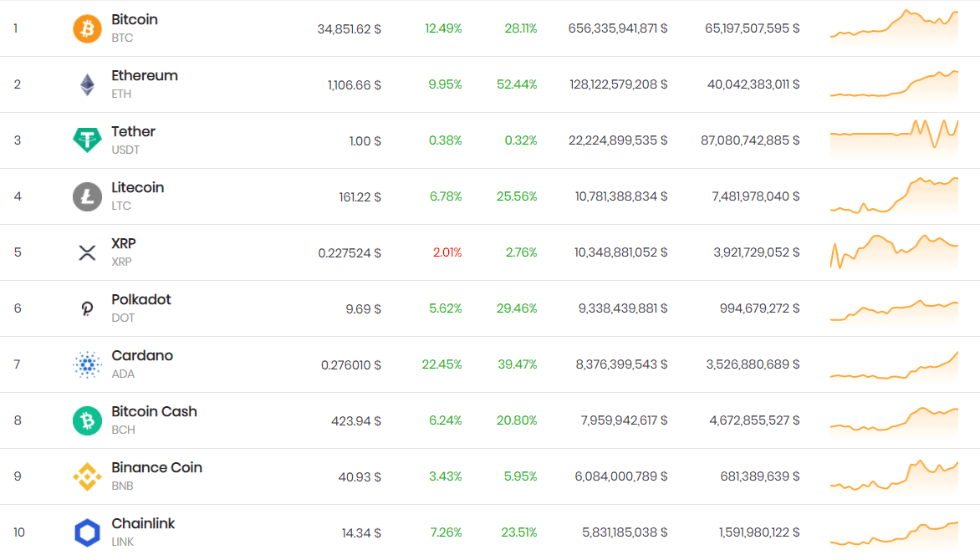Screen dimensions: 980x560
Task: Select Cardano's 39.47% change value
Action: 517,364
